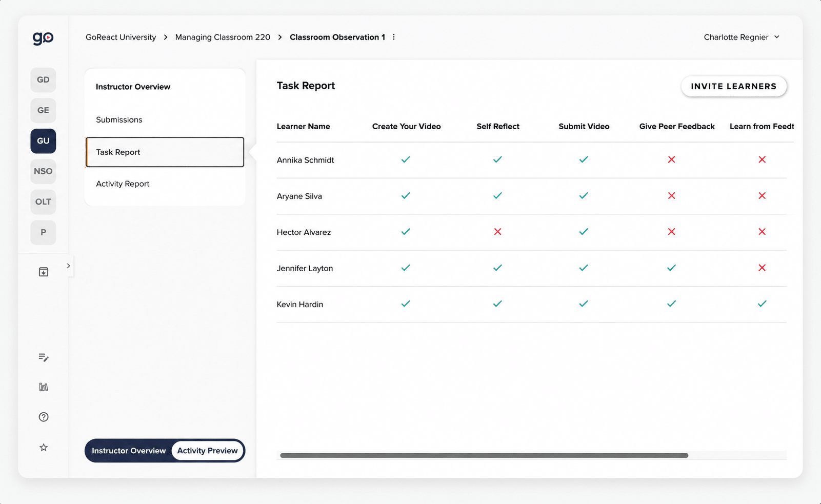The width and height of the screenshot is (821, 504).
Task: Open the library books icon in sidebar
Action: pyautogui.click(x=44, y=387)
